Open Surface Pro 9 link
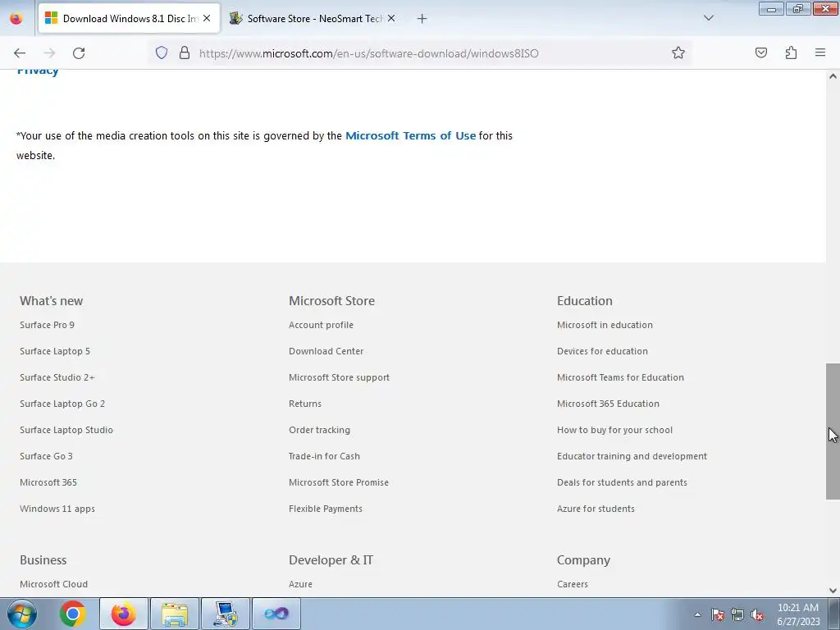This screenshot has width=840, height=630. (47, 325)
